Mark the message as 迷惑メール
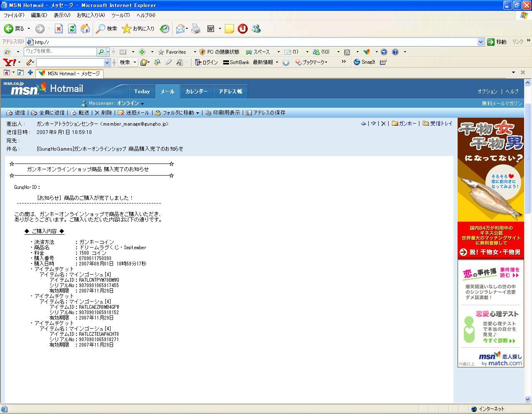532x414 pixels. [133, 113]
